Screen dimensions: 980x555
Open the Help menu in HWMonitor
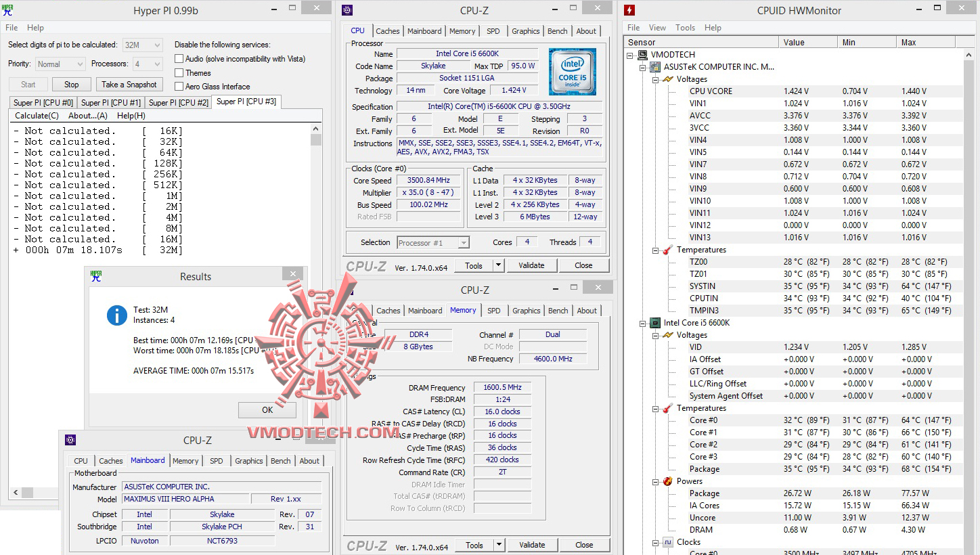(x=713, y=28)
